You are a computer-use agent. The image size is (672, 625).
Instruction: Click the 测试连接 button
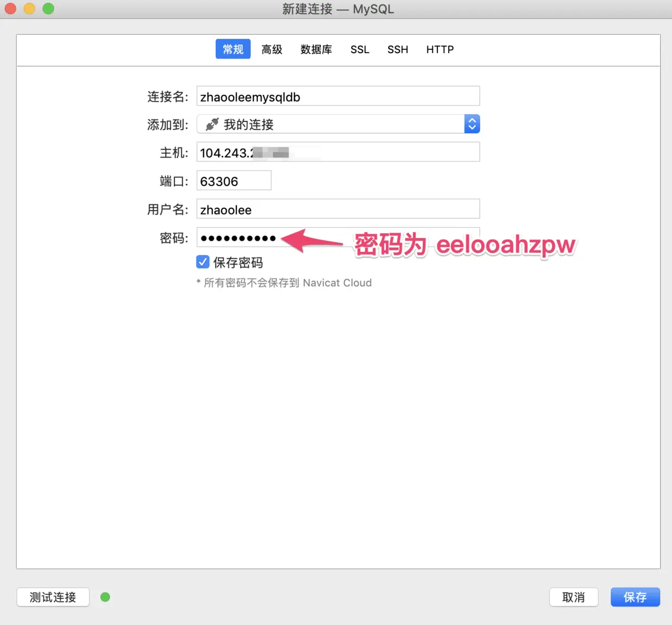click(x=53, y=597)
